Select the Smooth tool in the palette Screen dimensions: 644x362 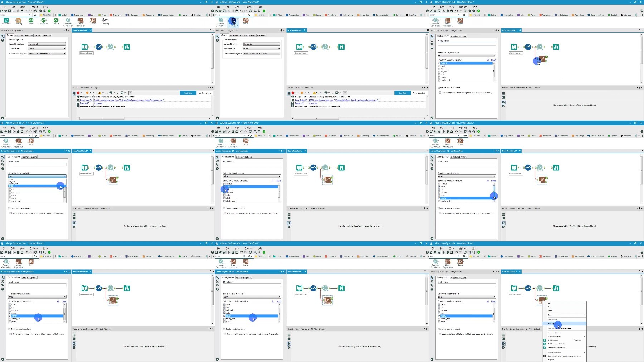[x=56, y=21]
